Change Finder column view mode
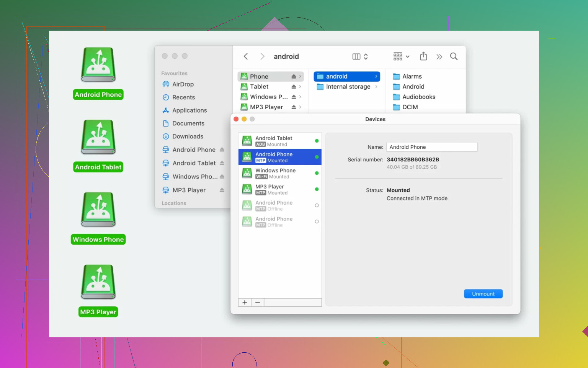 pyautogui.click(x=360, y=56)
